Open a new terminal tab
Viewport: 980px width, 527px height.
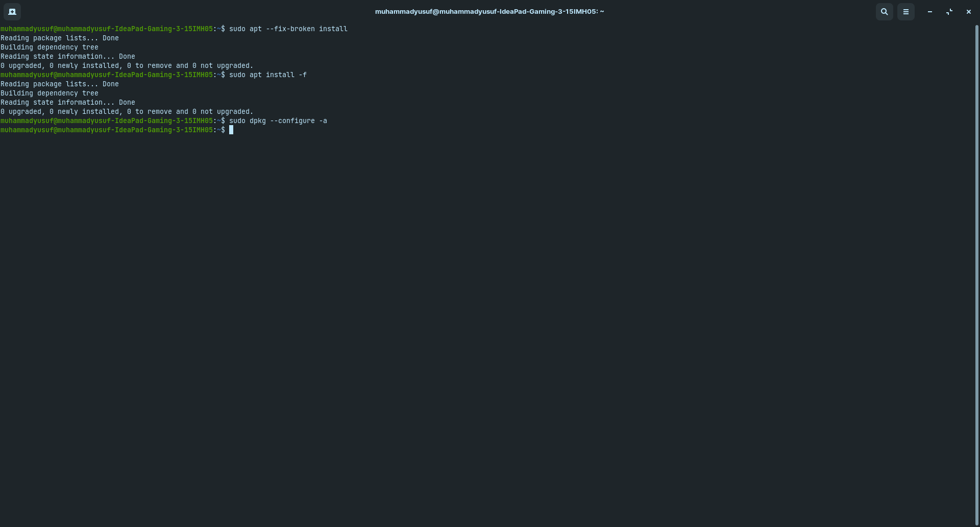pyautogui.click(x=12, y=11)
